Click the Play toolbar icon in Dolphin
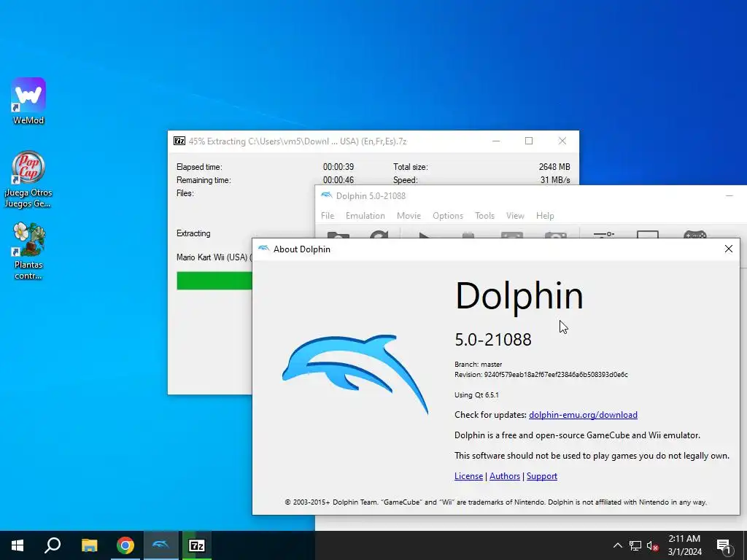Image resolution: width=747 pixels, height=560 pixels. tap(424, 235)
